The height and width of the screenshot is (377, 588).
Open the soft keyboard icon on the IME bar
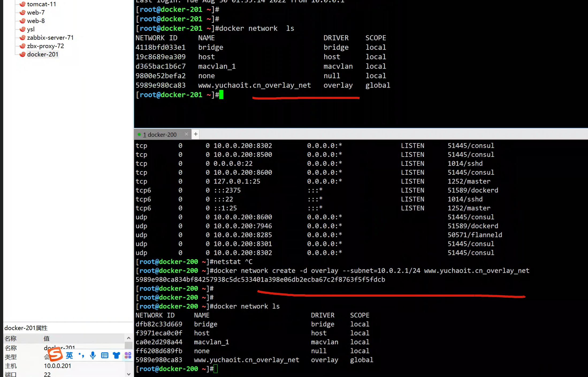point(105,355)
